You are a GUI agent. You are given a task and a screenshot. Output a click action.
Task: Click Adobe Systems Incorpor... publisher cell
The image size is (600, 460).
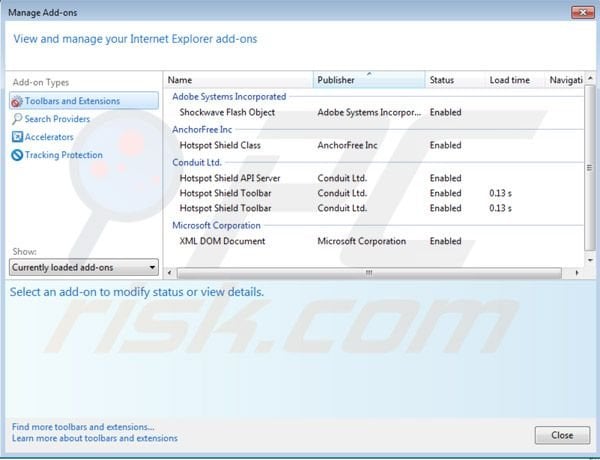(369, 112)
